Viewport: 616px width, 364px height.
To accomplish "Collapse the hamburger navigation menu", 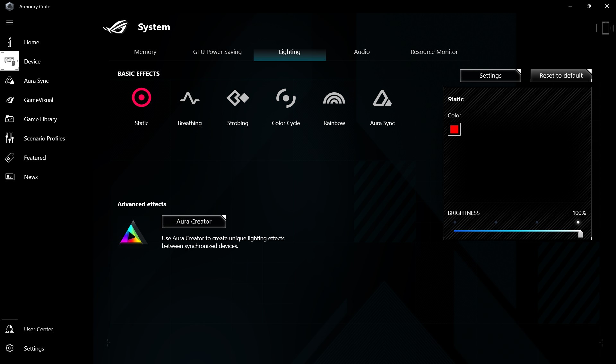I will click(10, 22).
